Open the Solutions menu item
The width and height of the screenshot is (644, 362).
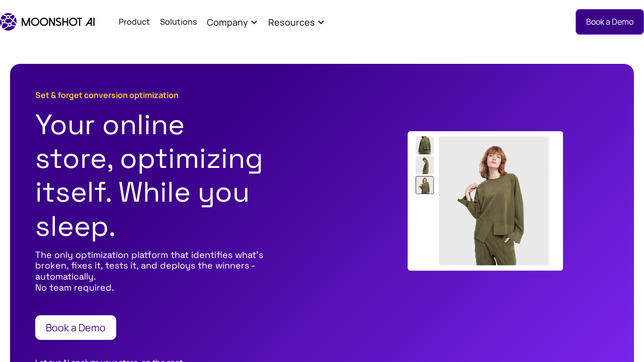pyautogui.click(x=178, y=22)
